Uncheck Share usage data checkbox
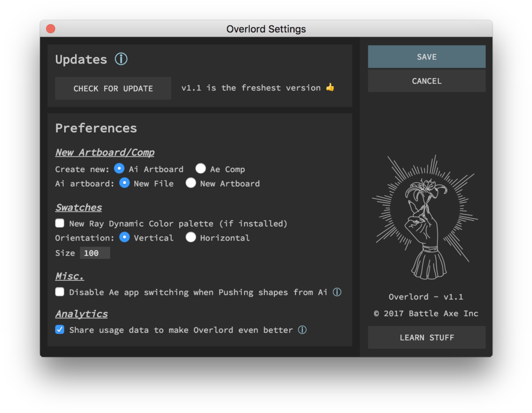 coord(60,329)
